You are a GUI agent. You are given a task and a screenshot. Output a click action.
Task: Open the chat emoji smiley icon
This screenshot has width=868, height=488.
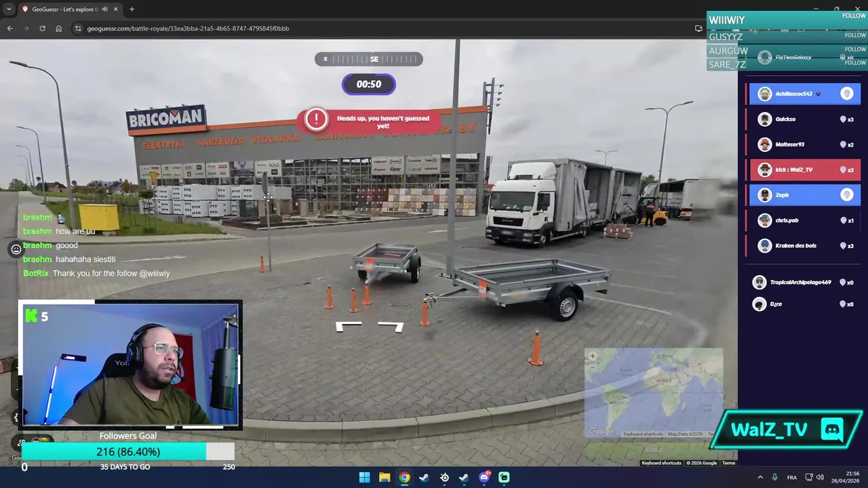point(16,249)
